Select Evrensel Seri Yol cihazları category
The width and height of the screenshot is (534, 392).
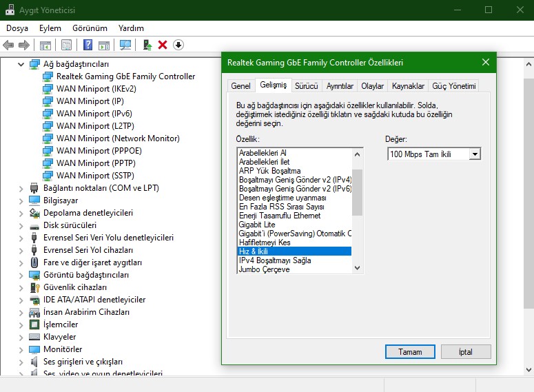[x=88, y=250]
